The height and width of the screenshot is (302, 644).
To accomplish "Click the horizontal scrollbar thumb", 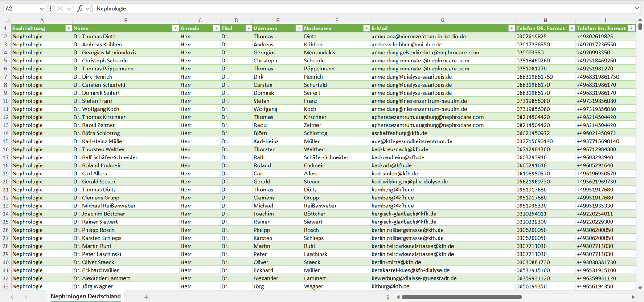I will coord(461,297).
